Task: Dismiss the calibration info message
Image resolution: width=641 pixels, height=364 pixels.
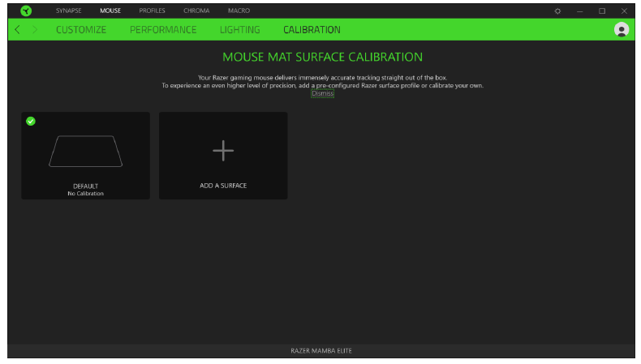Action: [x=323, y=93]
